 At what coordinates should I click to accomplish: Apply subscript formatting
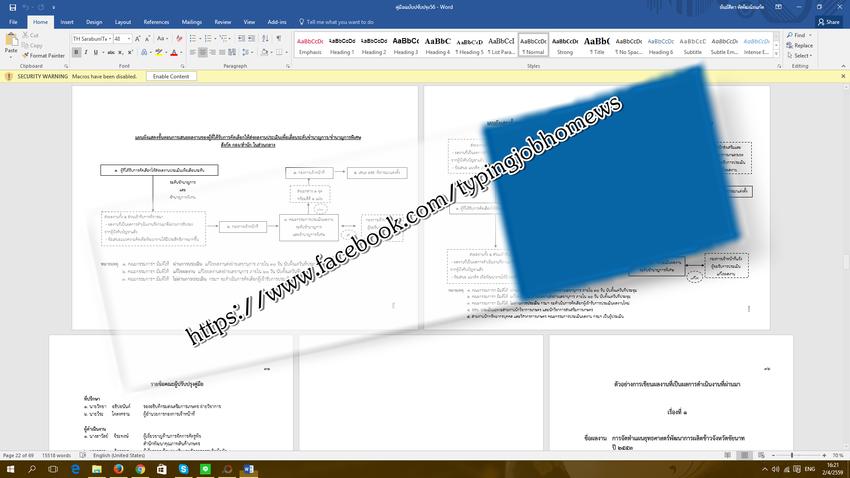coord(120,52)
